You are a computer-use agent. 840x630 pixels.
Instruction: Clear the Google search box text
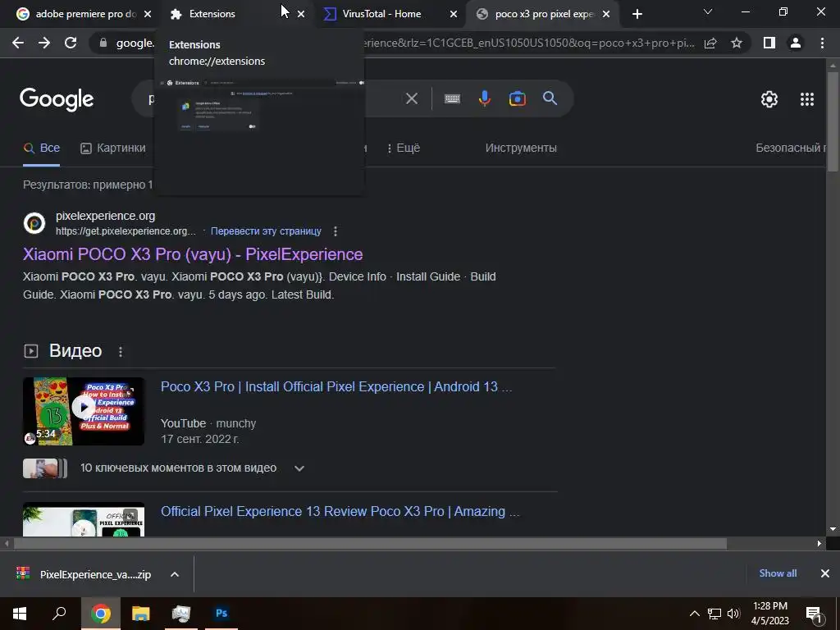tap(412, 98)
